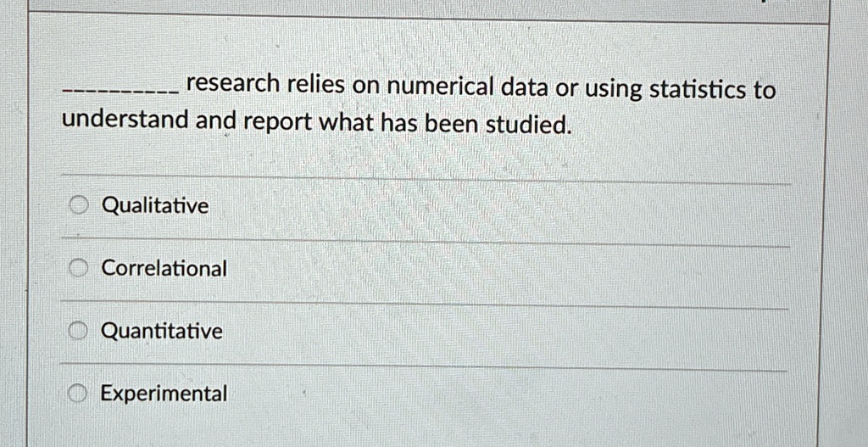Click the divider line above the Experimental option
868x447 pixels.
(x=423, y=366)
